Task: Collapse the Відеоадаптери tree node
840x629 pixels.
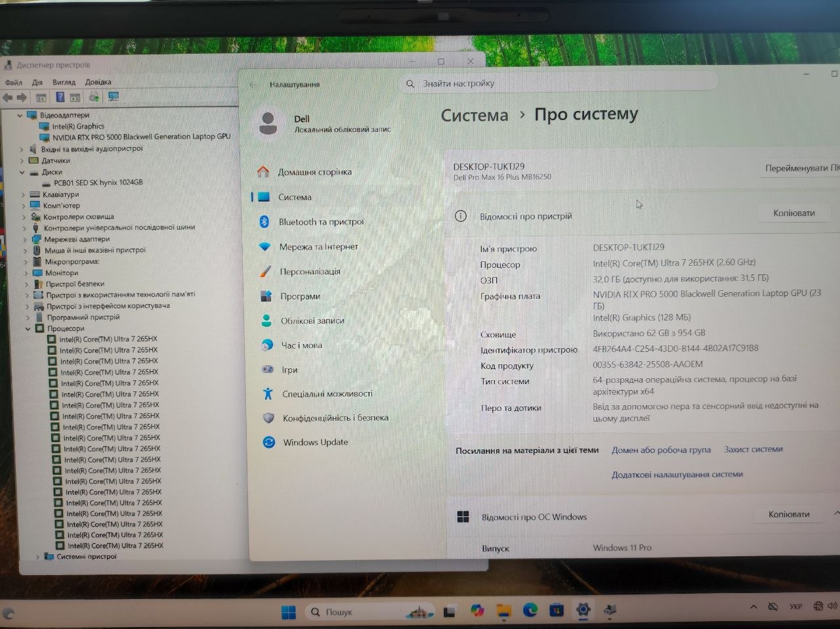Action: coord(20,115)
